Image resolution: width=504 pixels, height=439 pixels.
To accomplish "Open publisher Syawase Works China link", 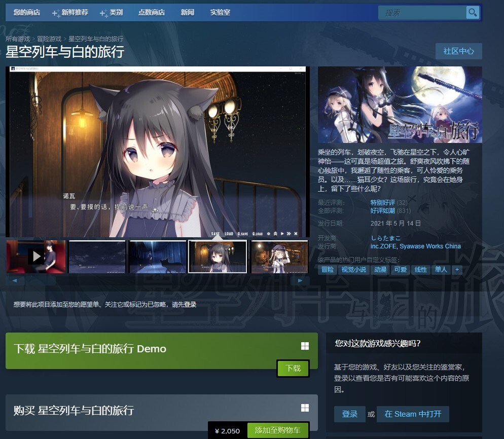I will [x=430, y=246].
